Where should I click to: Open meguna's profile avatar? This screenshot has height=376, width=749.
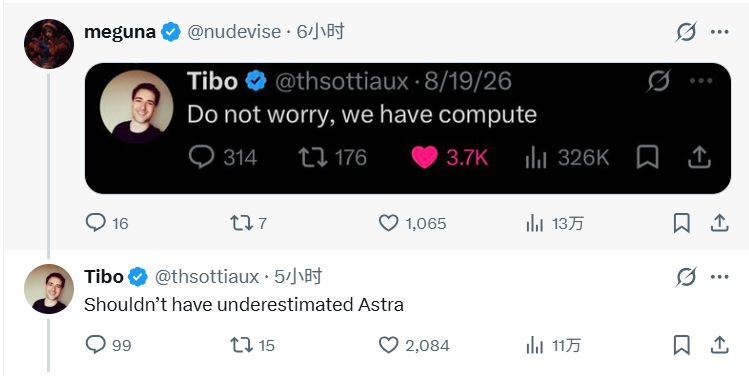[x=49, y=44]
